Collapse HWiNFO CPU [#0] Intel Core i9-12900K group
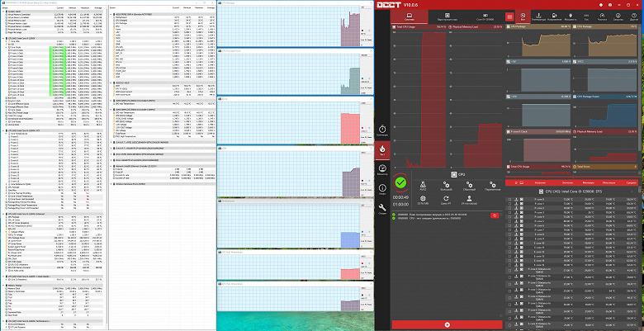644x331 pixels. 3,38
